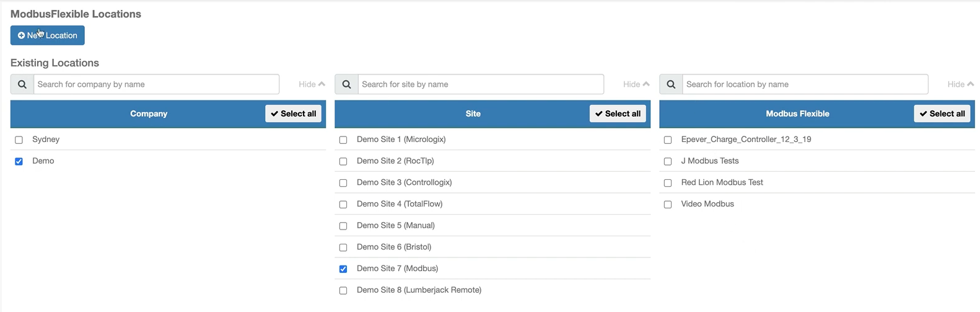The width and height of the screenshot is (980, 312).
Task: Toggle the Sydney company checkbox
Action: coord(19,140)
